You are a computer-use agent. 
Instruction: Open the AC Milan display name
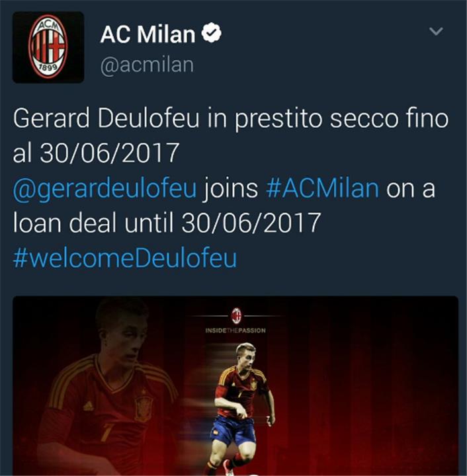[x=148, y=34]
